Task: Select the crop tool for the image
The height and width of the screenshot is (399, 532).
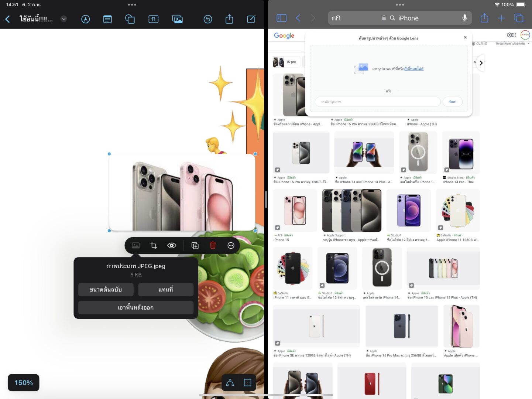Action: [x=154, y=246]
